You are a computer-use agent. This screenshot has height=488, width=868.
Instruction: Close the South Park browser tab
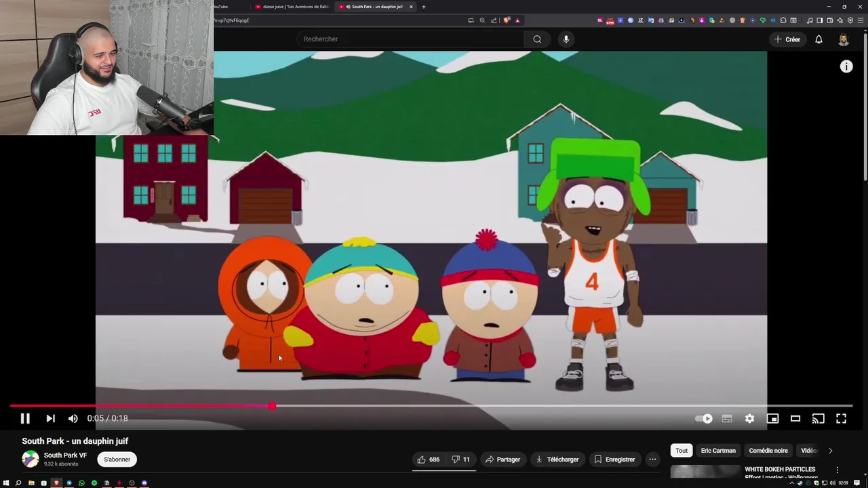point(411,7)
